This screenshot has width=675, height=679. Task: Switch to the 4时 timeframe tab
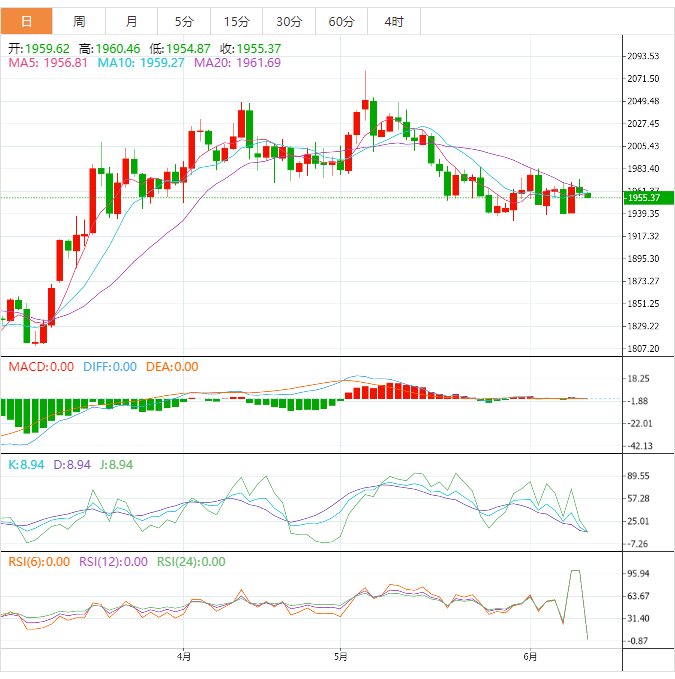tap(394, 21)
